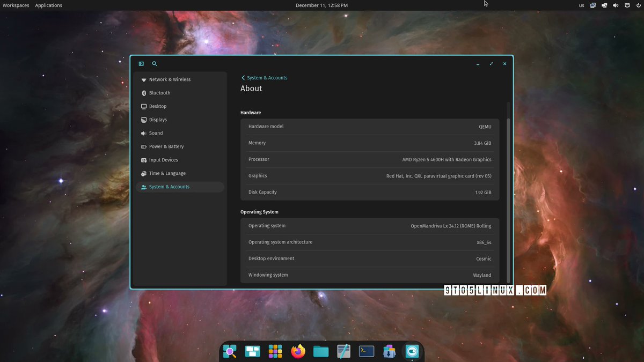Viewport: 644px width, 362px height.
Task: Go to Desktop settings
Action: point(180,106)
